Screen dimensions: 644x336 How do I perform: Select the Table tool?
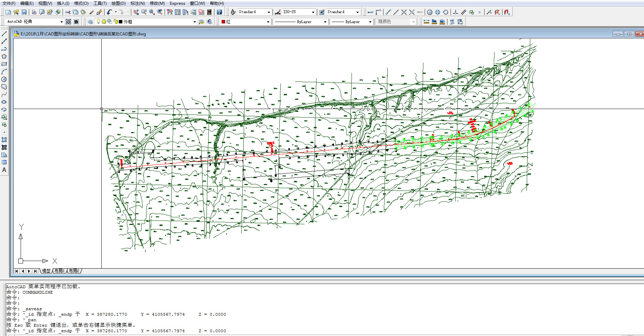click(x=4, y=162)
